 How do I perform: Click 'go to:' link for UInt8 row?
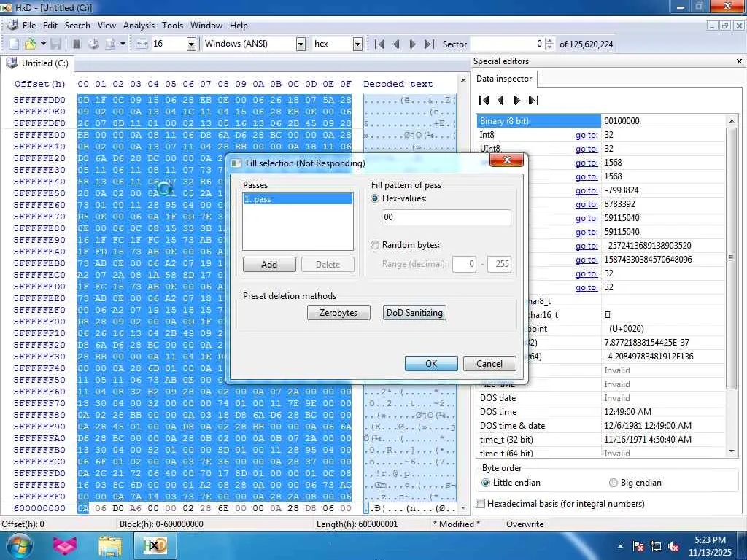click(x=587, y=149)
